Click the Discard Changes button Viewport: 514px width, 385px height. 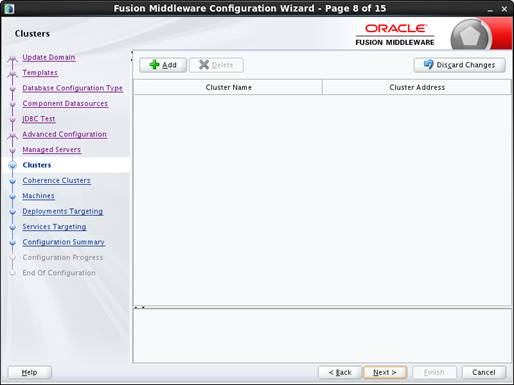tap(460, 65)
